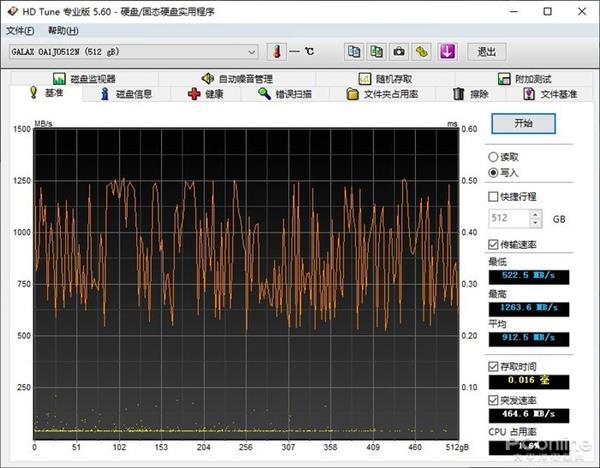The height and width of the screenshot is (468, 600).
Task: Click the purple download arrow icon
Action: pos(446,52)
